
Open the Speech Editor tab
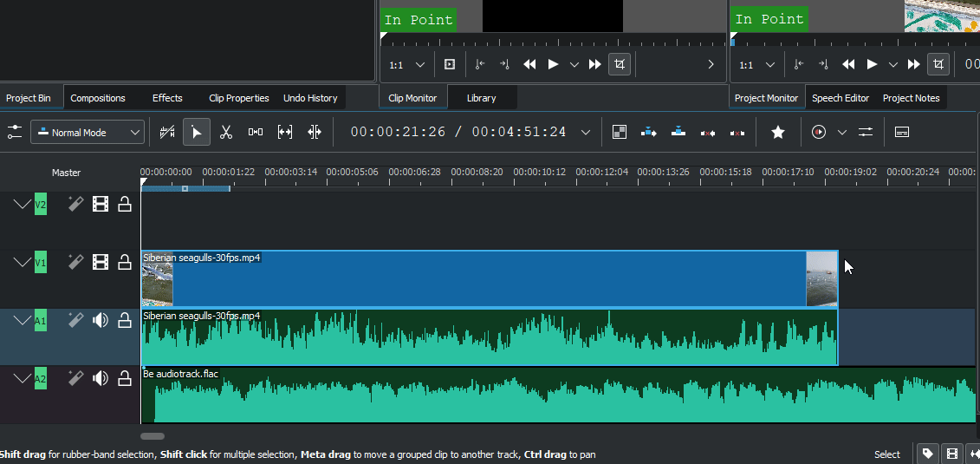pos(840,98)
